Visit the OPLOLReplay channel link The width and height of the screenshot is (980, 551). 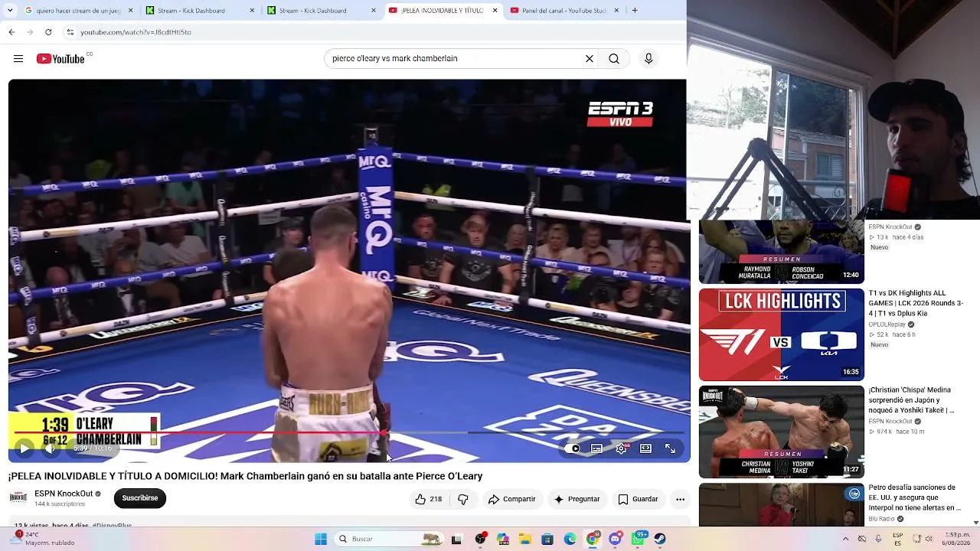click(x=888, y=324)
